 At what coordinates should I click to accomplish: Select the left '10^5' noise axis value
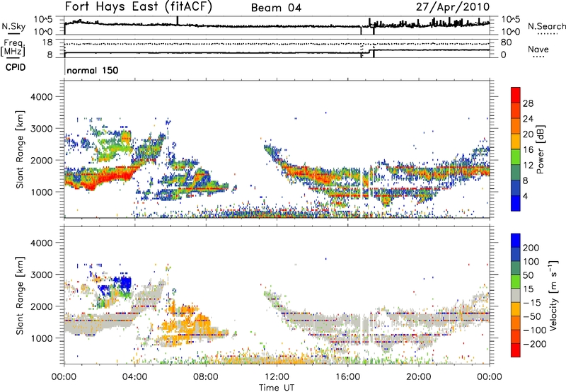44,20
